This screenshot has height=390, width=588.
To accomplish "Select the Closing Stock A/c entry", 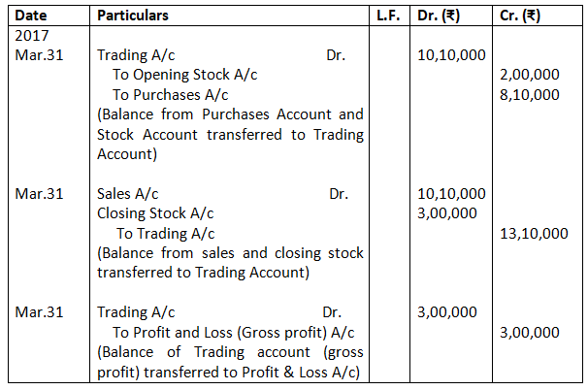I will (x=155, y=213).
